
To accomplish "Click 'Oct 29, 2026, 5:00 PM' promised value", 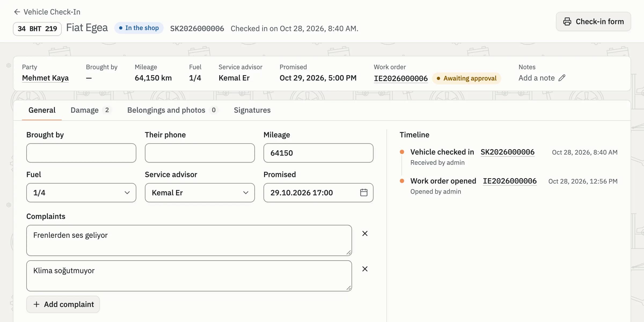I will pyautogui.click(x=318, y=78).
